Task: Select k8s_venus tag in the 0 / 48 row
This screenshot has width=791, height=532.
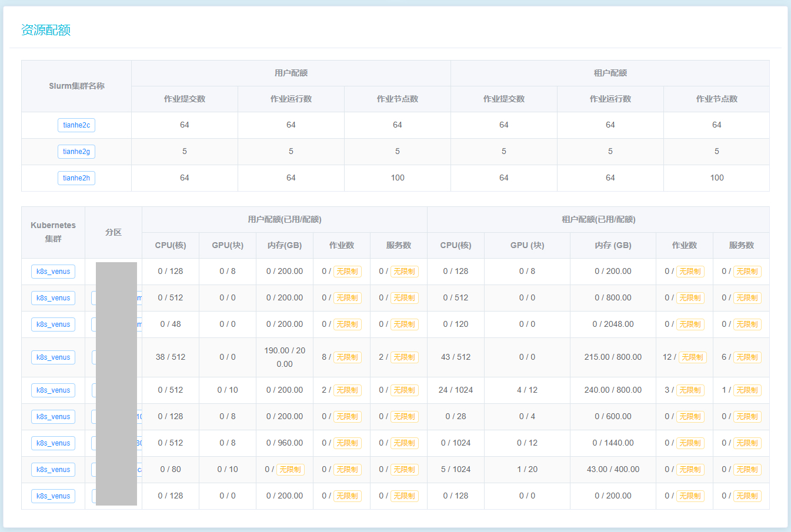Action: click(x=53, y=324)
